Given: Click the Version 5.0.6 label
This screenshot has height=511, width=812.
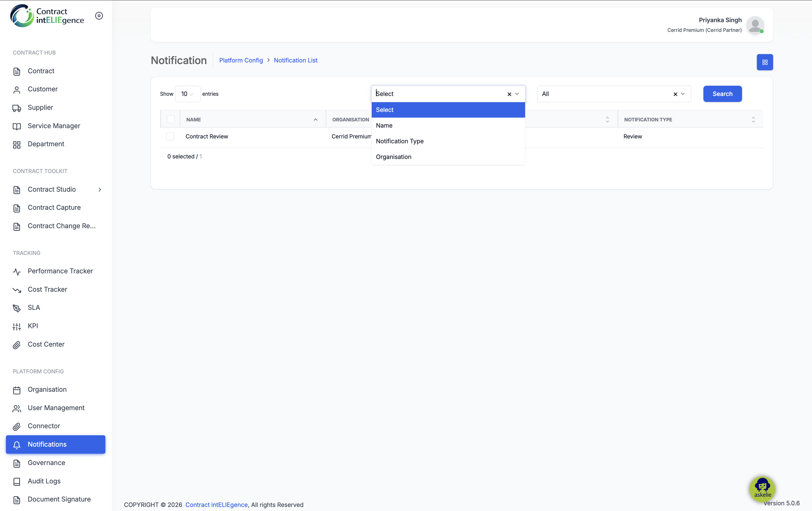Looking at the screenshot, I should coord(781,503).
